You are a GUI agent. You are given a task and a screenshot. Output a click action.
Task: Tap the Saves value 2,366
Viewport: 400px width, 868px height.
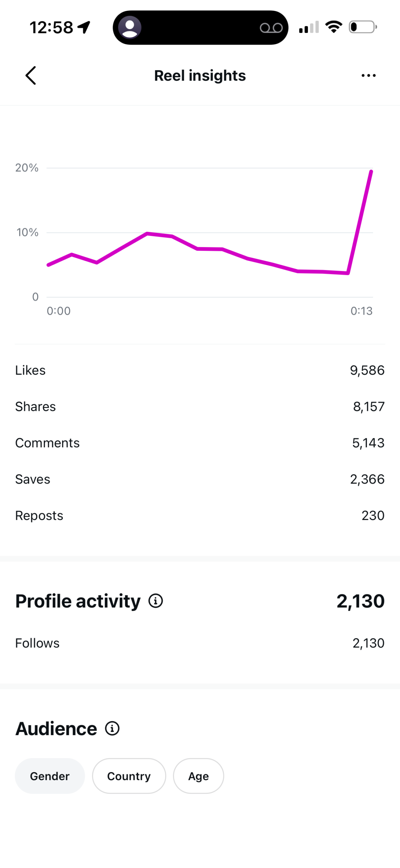point(367,479)
